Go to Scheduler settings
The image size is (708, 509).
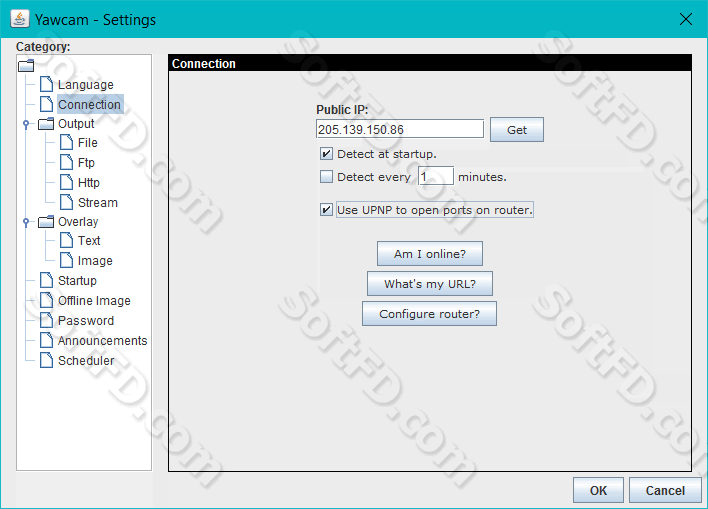click(86, 360)
